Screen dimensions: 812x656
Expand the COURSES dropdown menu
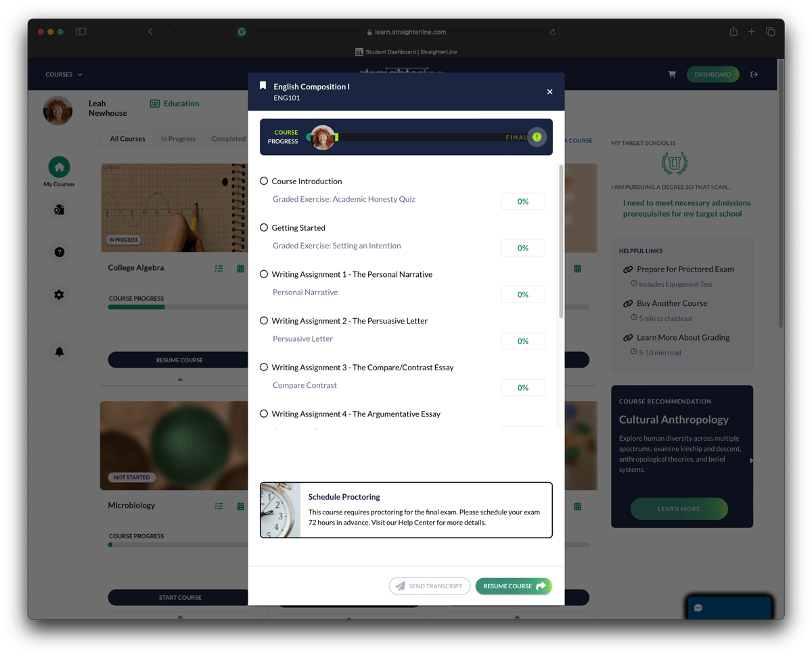coord(64,74)
